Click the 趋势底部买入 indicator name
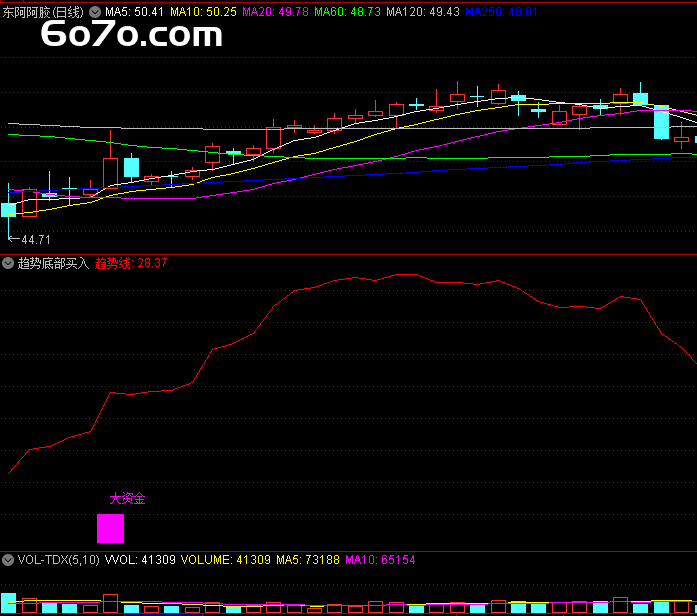The width and height of the screenshot is (697, 616). tap(53, 263)
